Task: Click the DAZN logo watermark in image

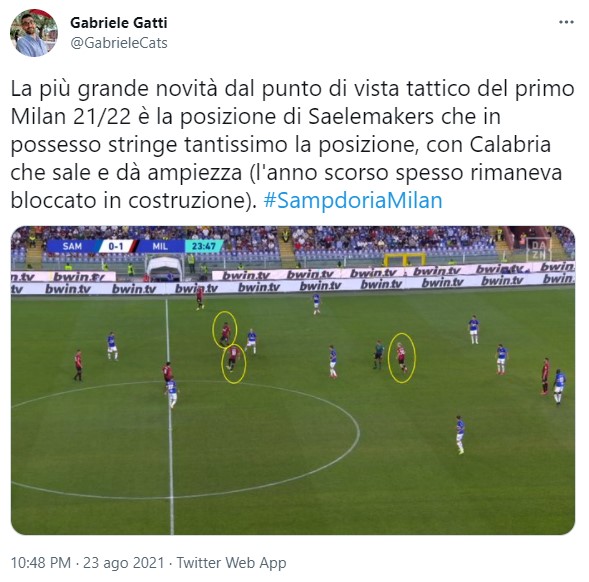Action: [538, 249]
